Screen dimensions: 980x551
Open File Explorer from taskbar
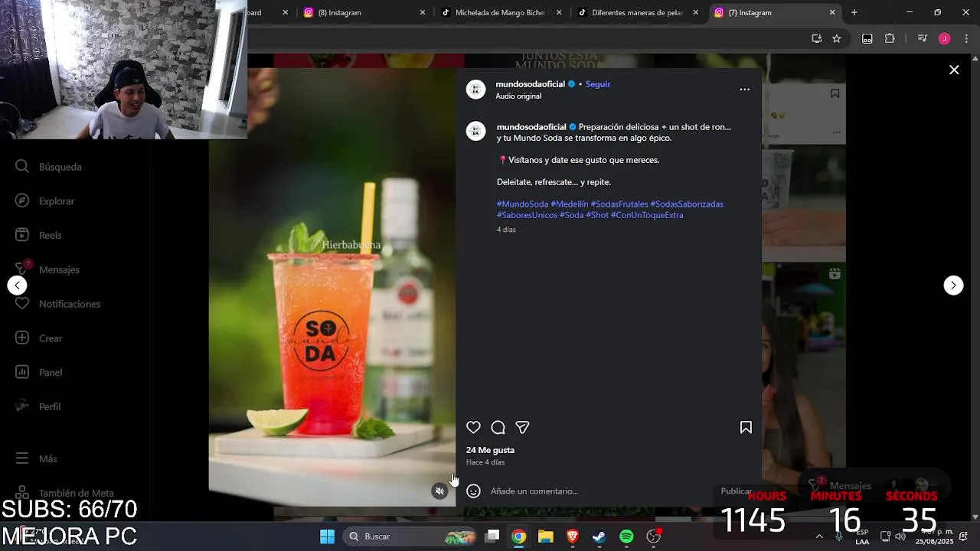tap(546, 536)
